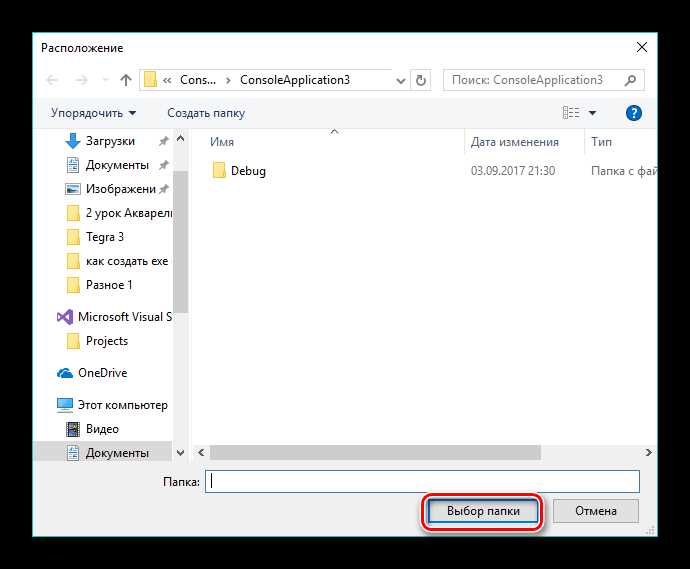
Task: Open Изображени folder in navigation pane
Action: 121,189
